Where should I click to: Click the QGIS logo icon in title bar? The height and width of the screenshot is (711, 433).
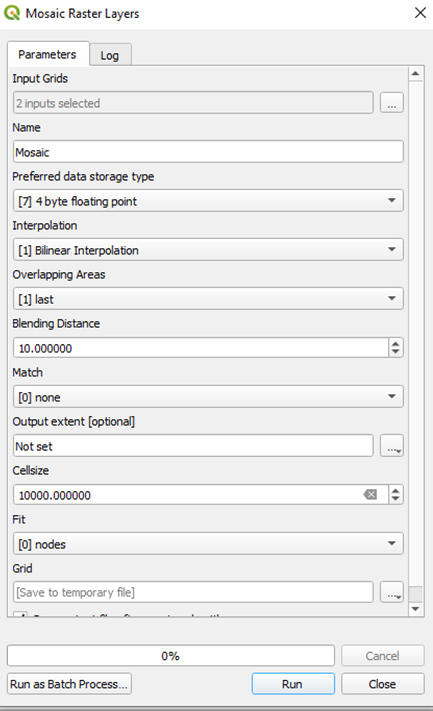12,13
